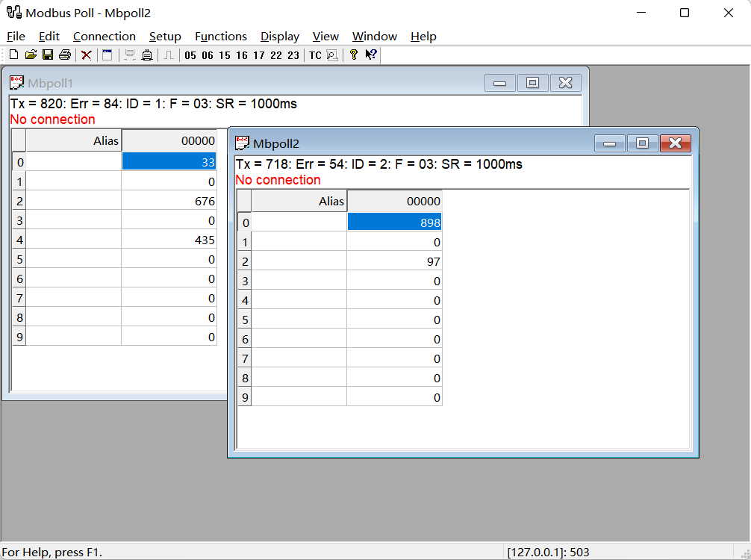Viewport: 751px width, 560px height.
Task: Select row header 5 in Mbpoll2
Action: [x=244, y=320]
